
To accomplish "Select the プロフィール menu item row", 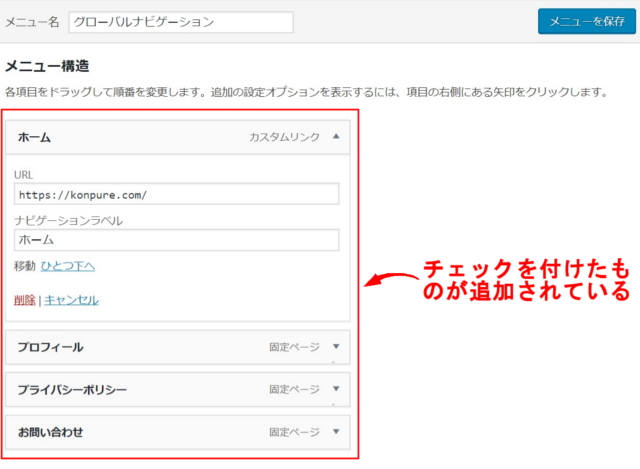I will point(178,347).
